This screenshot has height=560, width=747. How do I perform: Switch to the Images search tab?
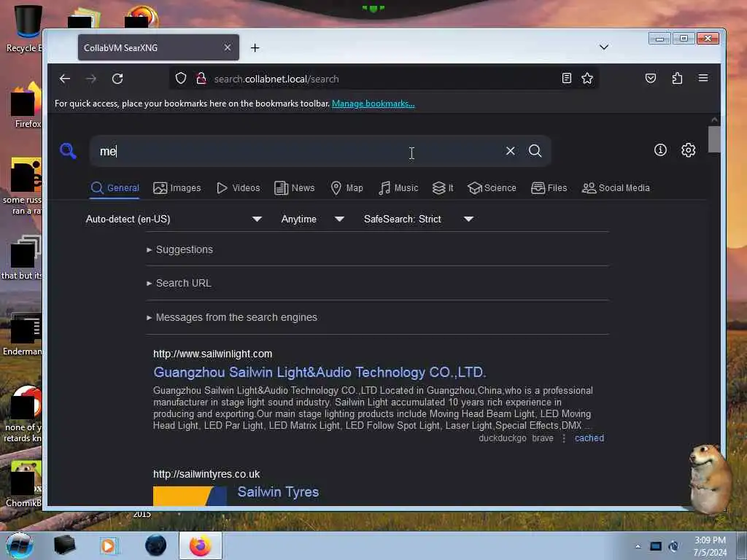(x=177, y=187)
